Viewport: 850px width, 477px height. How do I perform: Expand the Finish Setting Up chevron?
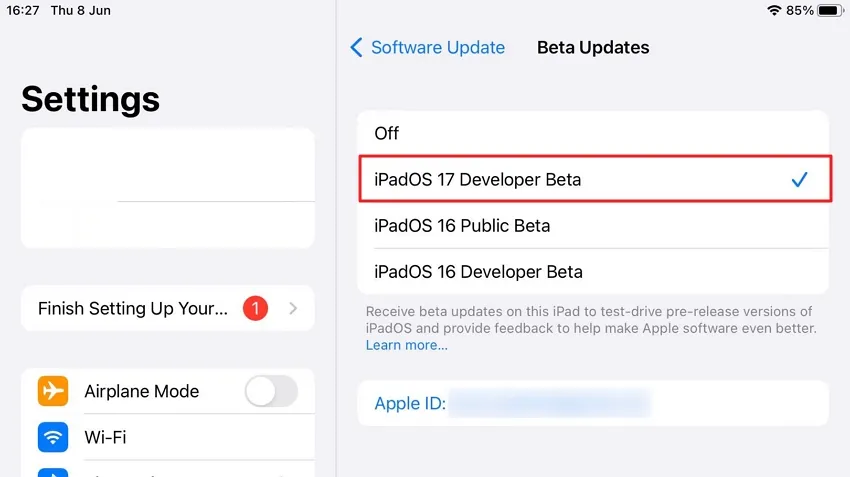293,308
